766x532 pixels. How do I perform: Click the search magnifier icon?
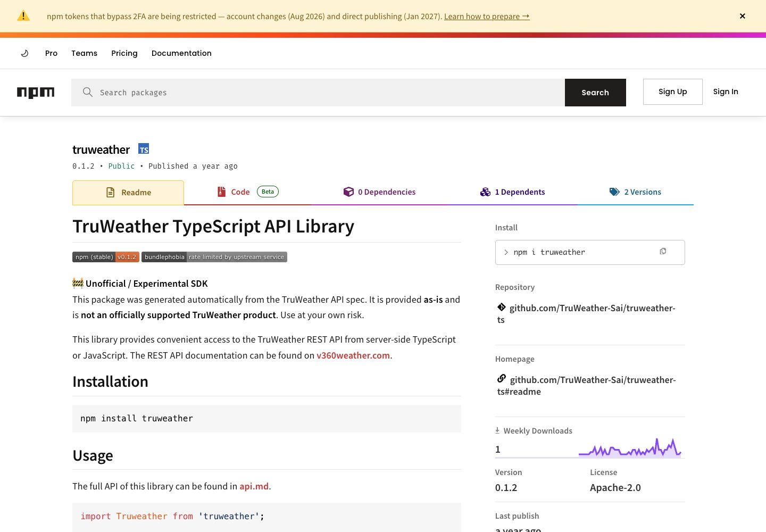point(88,92)
